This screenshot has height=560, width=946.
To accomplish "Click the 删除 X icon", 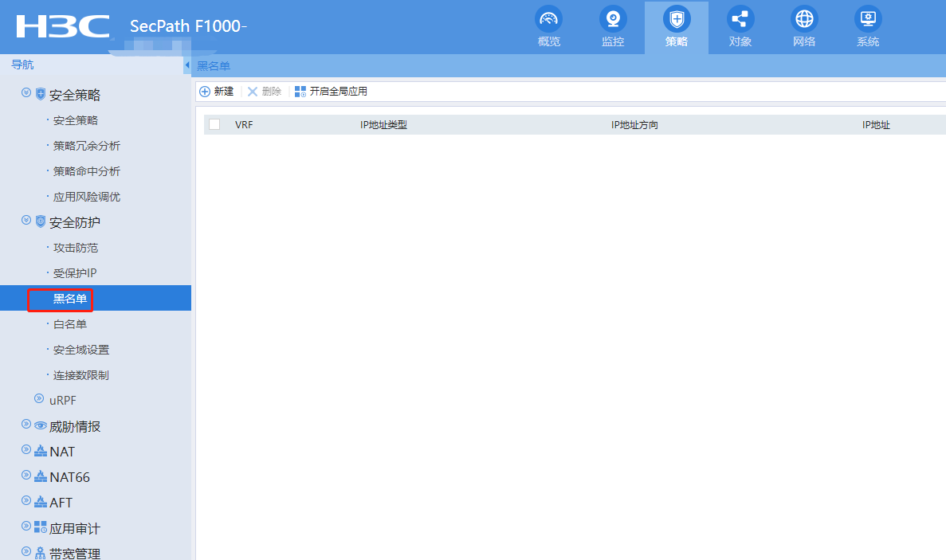I will (252, 92).
